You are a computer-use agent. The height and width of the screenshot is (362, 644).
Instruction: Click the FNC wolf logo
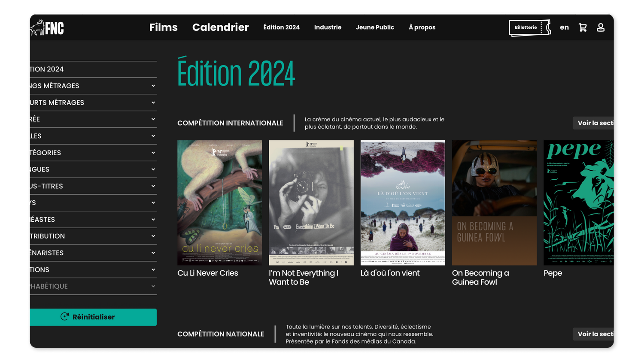pyautogui.click(x=47, y=27)
